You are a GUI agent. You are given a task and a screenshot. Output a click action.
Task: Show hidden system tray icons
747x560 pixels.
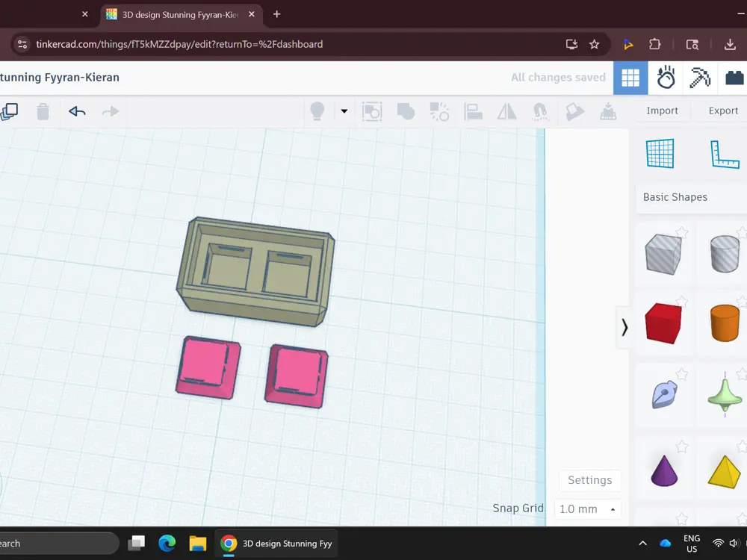tap(642, 544)
